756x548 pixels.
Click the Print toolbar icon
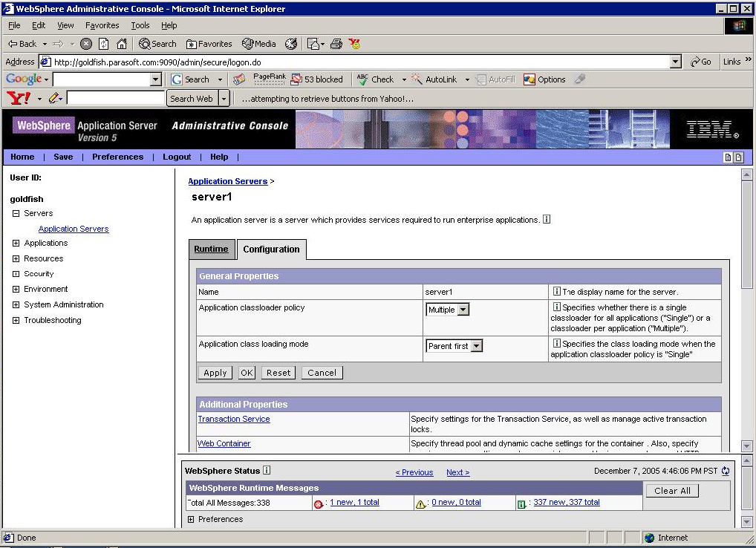336,44
